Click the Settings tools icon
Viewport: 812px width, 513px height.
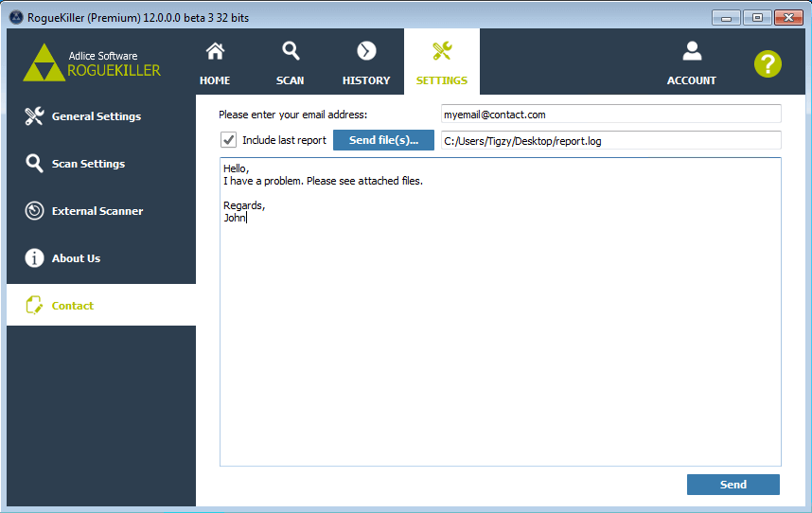441,51
